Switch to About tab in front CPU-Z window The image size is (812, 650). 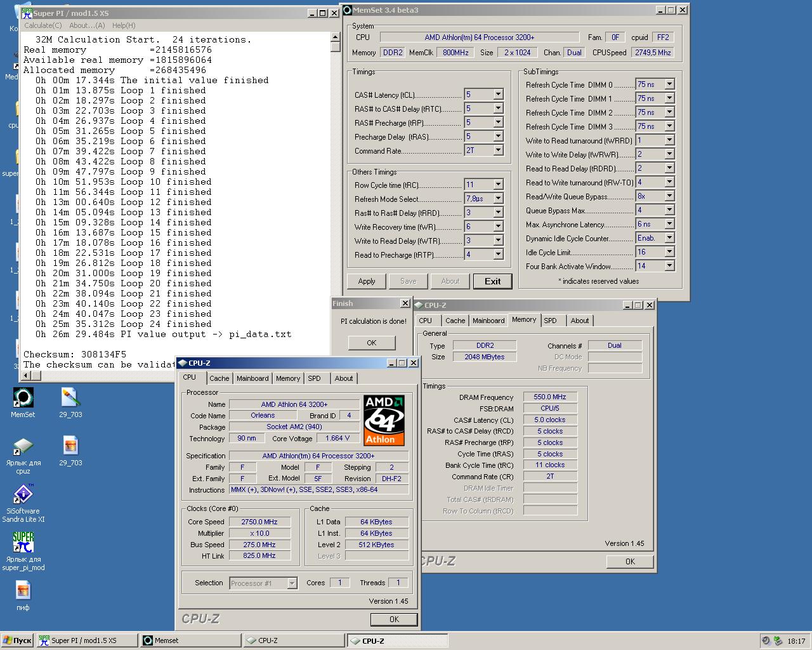344,378
